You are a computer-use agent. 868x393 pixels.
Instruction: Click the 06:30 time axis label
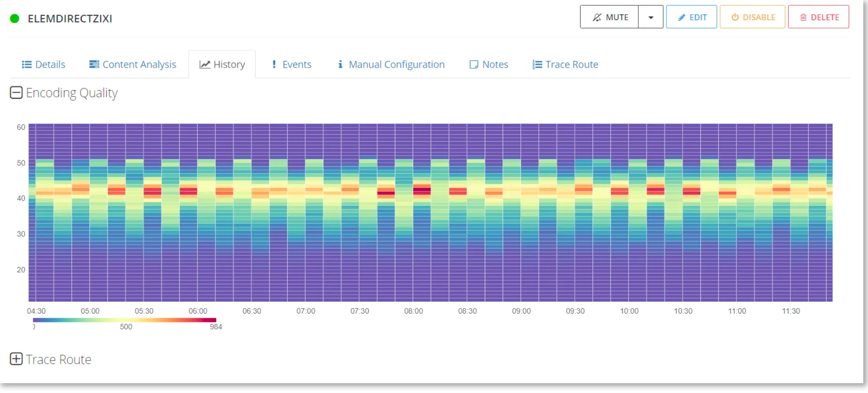252,311
